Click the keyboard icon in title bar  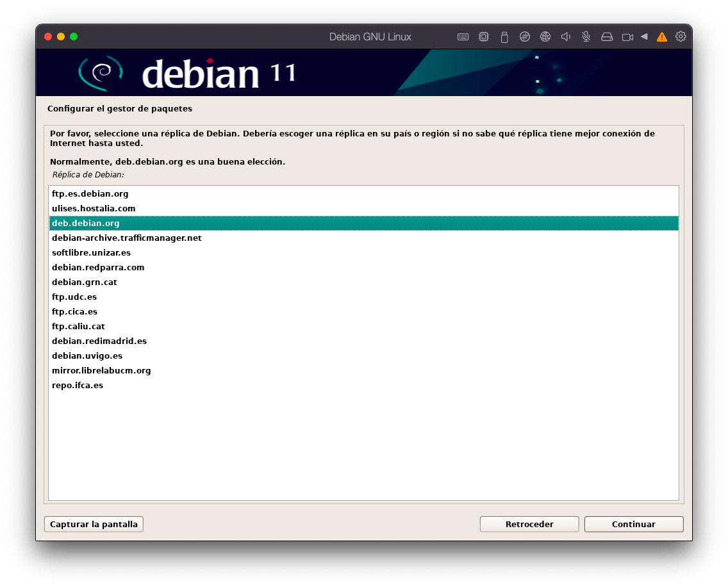(x=463, y=37)
